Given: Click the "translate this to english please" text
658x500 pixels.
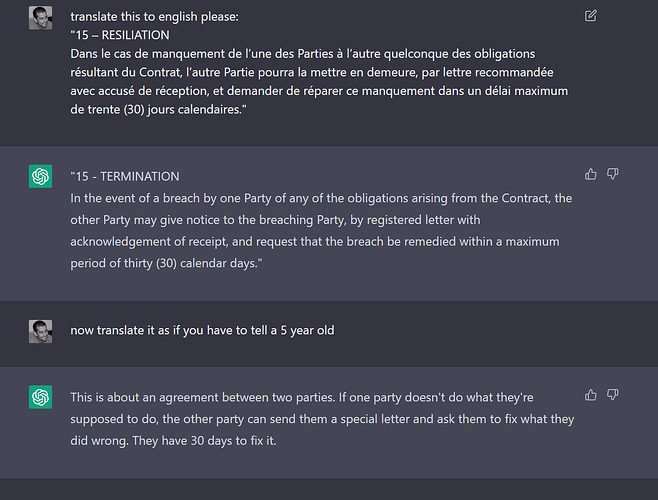Looking at the screenshot, I should [154, 16].
